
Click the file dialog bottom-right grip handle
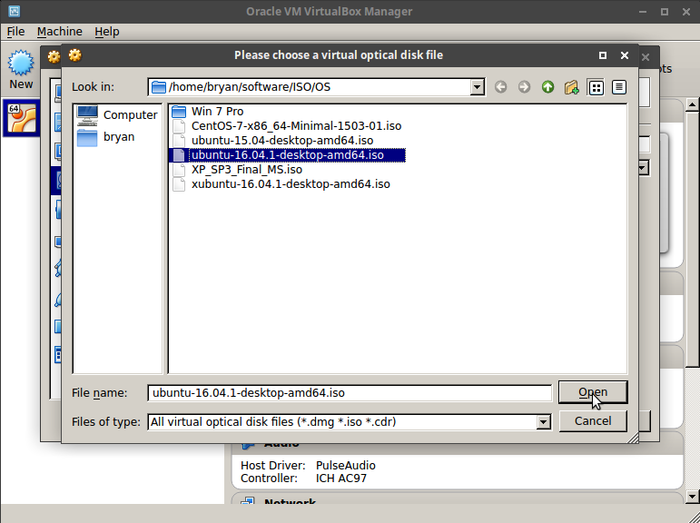[633, 438]
